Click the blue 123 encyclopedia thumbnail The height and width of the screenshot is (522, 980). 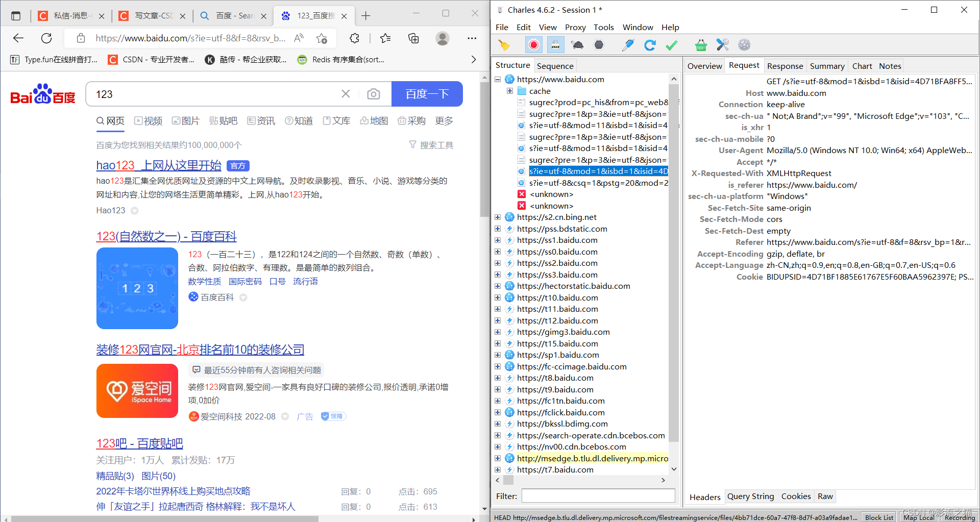pyautogui.click(x=137, y=288)
